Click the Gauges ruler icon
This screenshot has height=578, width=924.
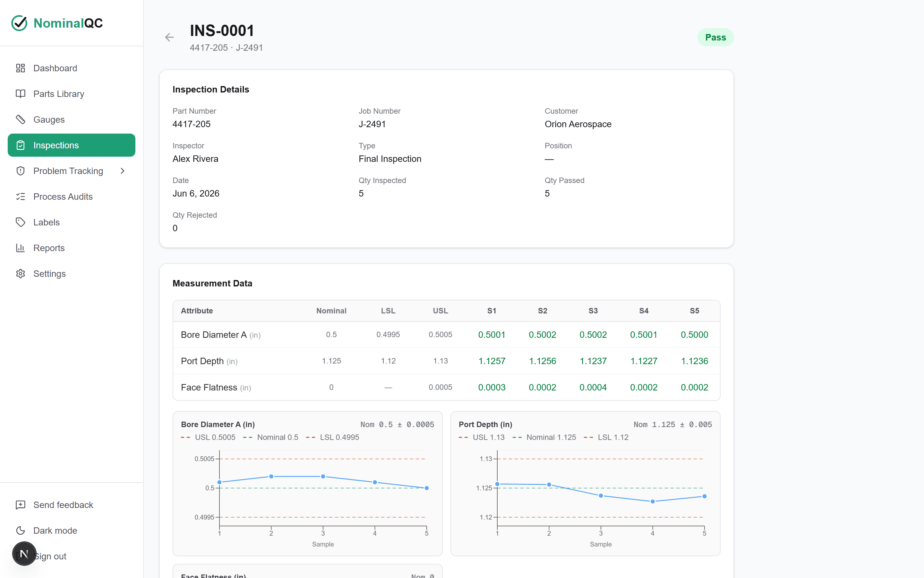[x=21, y=119]
